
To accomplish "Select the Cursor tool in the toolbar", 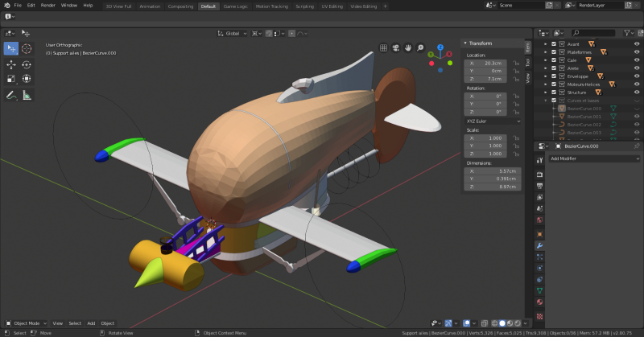I will click(27, 48).
